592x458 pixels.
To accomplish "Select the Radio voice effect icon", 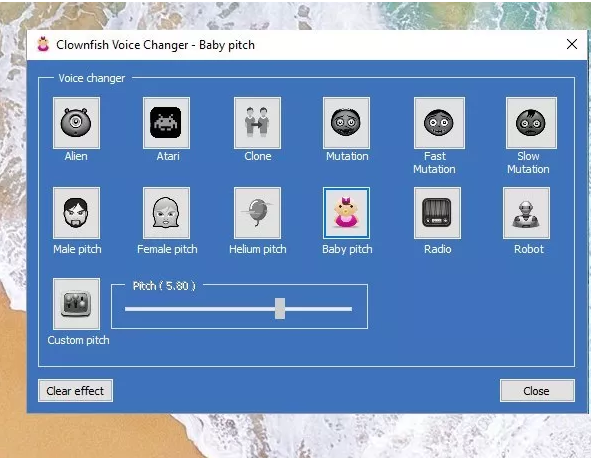I will 437,213.
